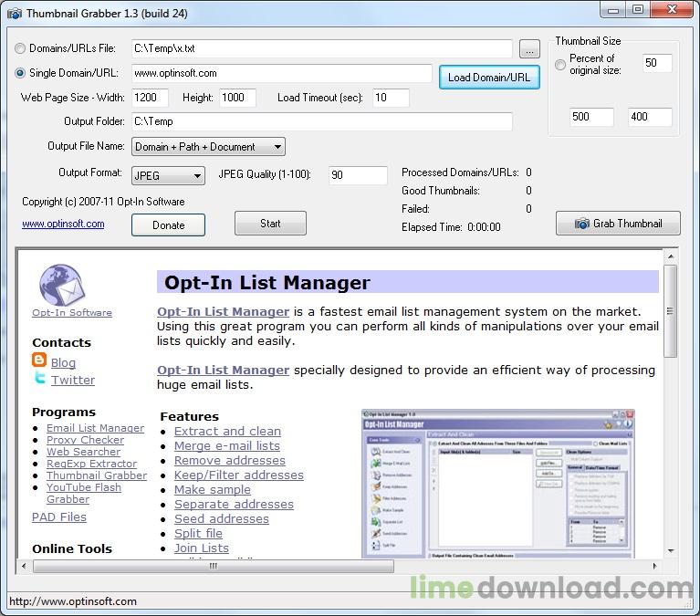Open the Remove addresses feature link
Viewport: 700px width, 616px height.
tap(230, 460)
